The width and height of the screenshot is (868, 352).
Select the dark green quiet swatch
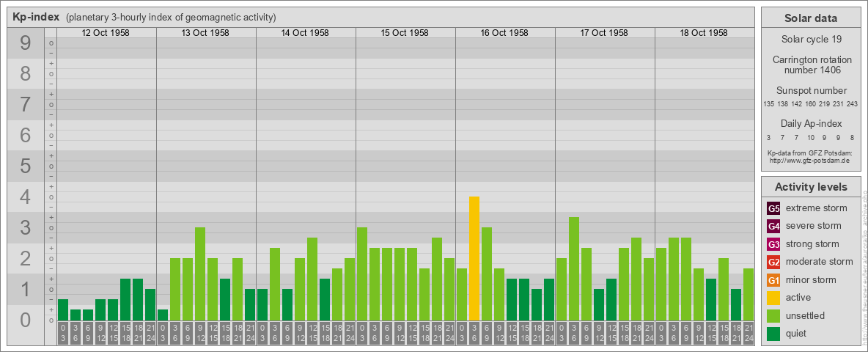[x=773, y=334]
